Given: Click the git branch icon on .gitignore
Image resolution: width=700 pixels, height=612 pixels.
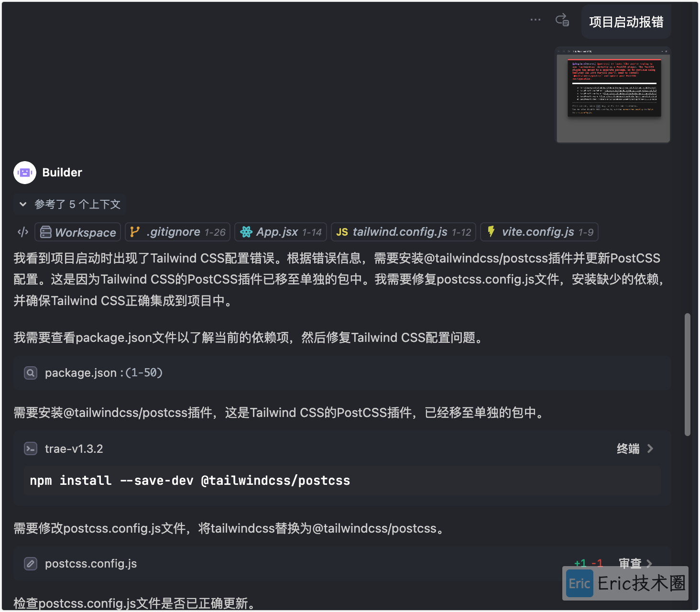Looking at the screenshot, I should pos(135,232).
